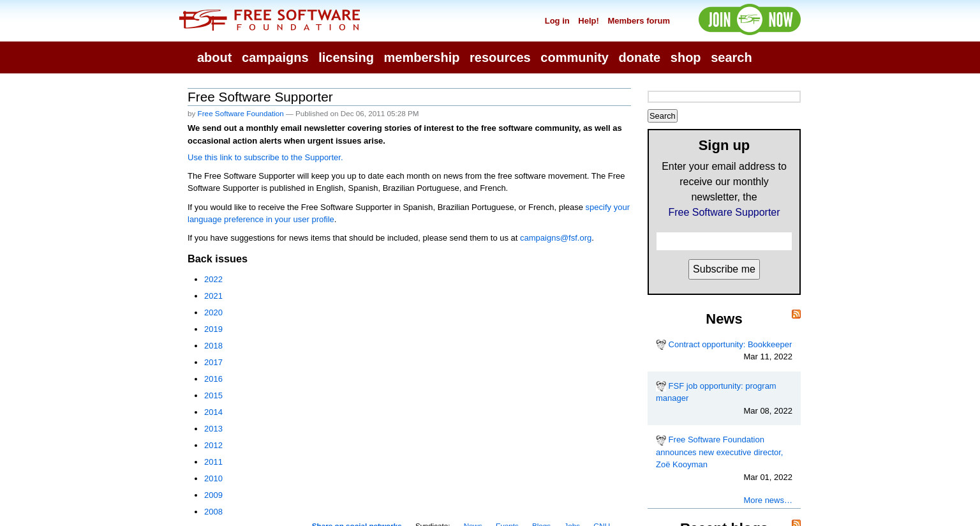The image size is (980, 526).
Task: Use the link to subscribe to the Supporter
Action: [x=265, y=158]
